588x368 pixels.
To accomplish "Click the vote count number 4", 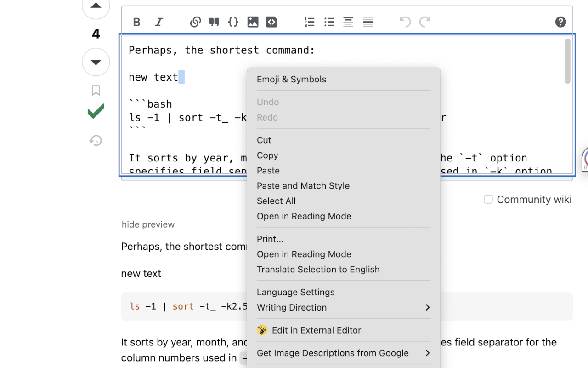I will (x=96, y=34).
